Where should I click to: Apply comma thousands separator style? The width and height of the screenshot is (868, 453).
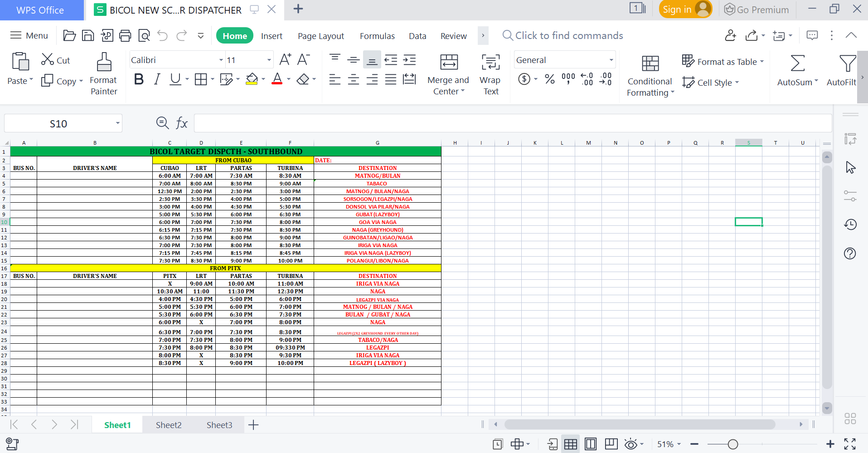click(x=568, y=79)
